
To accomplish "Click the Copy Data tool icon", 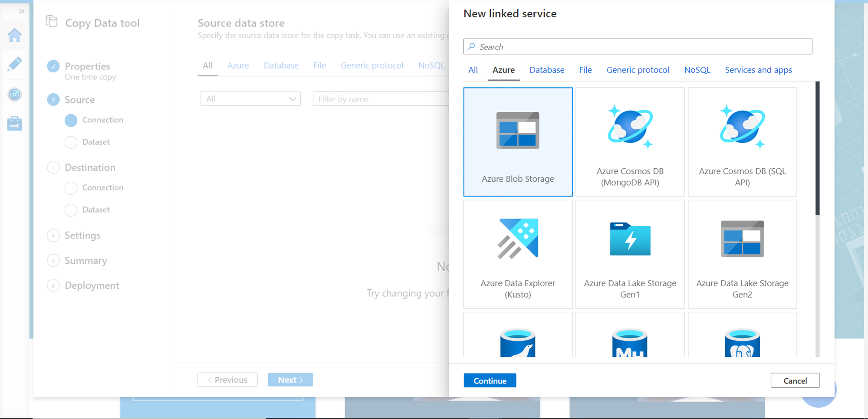I will click(x=52, y=21).
